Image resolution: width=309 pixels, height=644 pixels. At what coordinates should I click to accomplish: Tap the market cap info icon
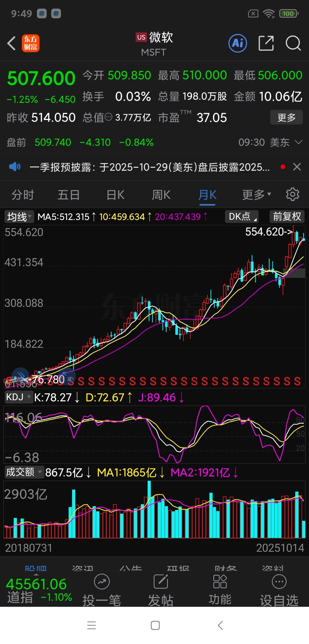coord(108,117)
